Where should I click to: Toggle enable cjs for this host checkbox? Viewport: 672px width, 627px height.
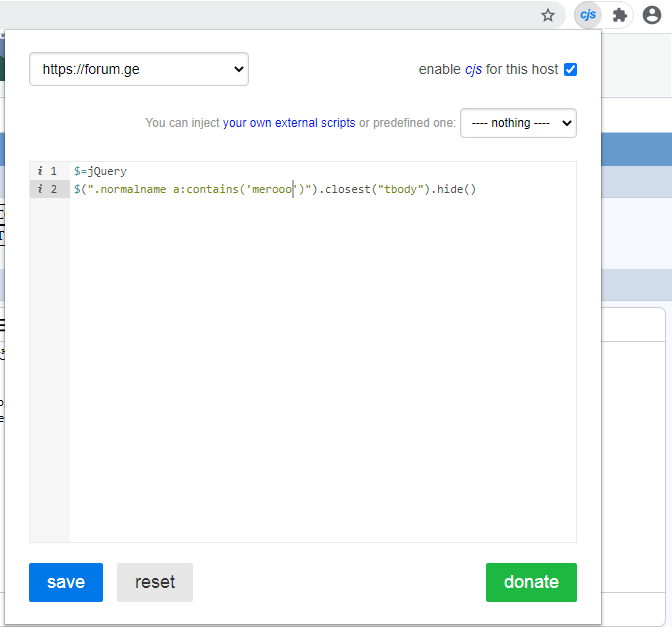coord(570,69)
